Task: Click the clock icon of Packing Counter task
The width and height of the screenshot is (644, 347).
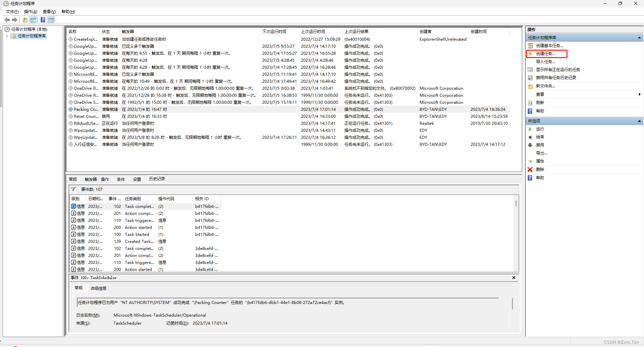Action: tap(71, 109)
